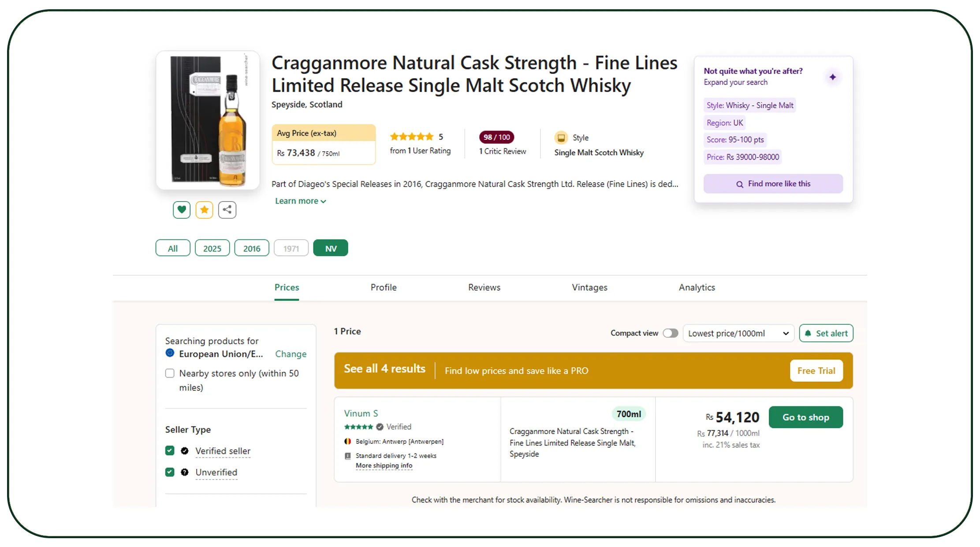Click 'Unverified' label text
Viewport: 980px width, 547px height.
[x=216, y=472]
